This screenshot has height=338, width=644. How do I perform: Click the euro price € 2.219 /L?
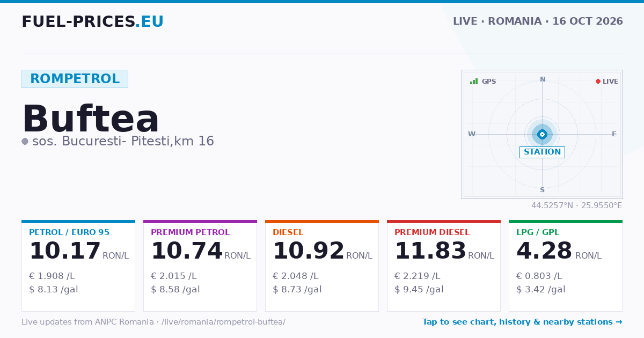pyautogui.click(x=417, y=276)
